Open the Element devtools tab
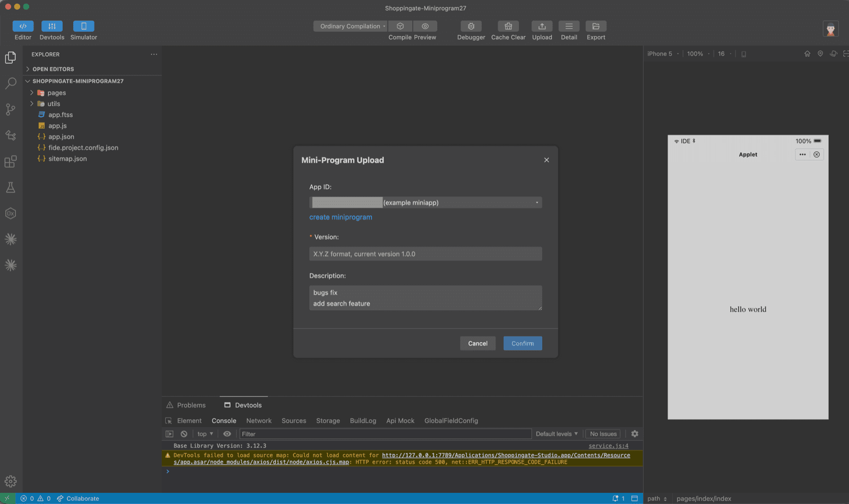849x504 pixels. 189,421
